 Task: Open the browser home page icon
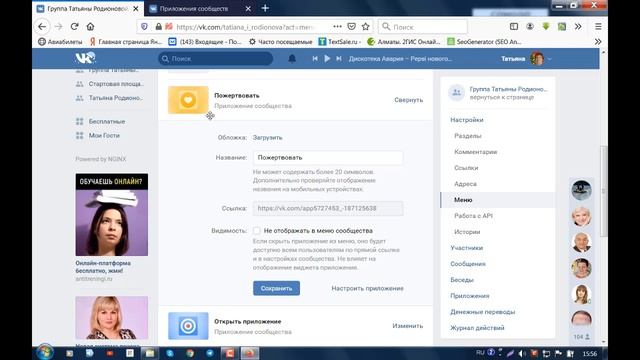coord(90,27)
